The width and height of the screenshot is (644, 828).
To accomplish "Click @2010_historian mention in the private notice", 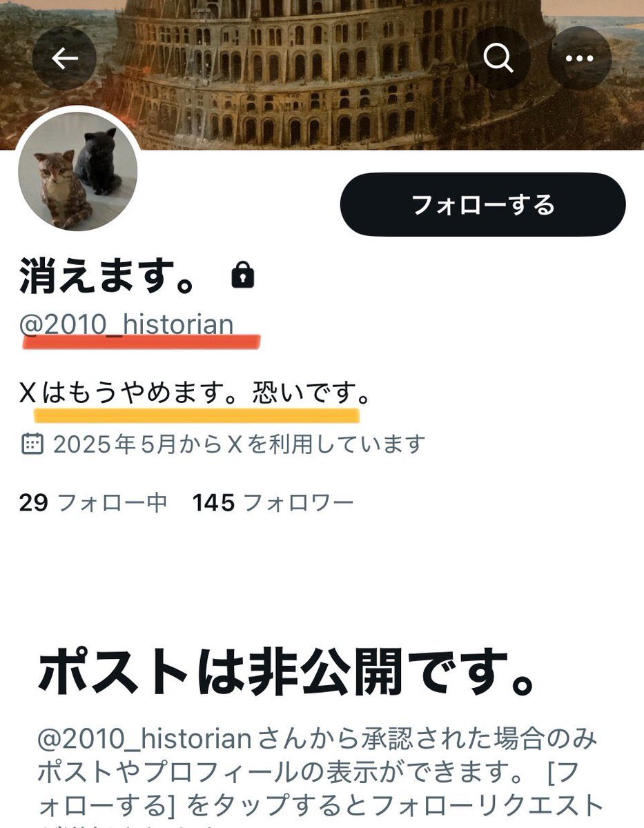I will tap(144, 739).
